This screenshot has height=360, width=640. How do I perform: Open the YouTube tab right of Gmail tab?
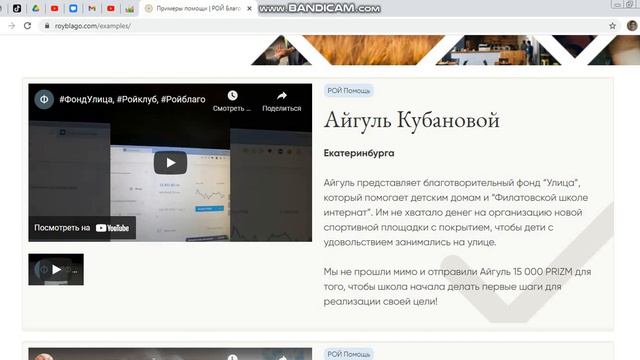111,8
